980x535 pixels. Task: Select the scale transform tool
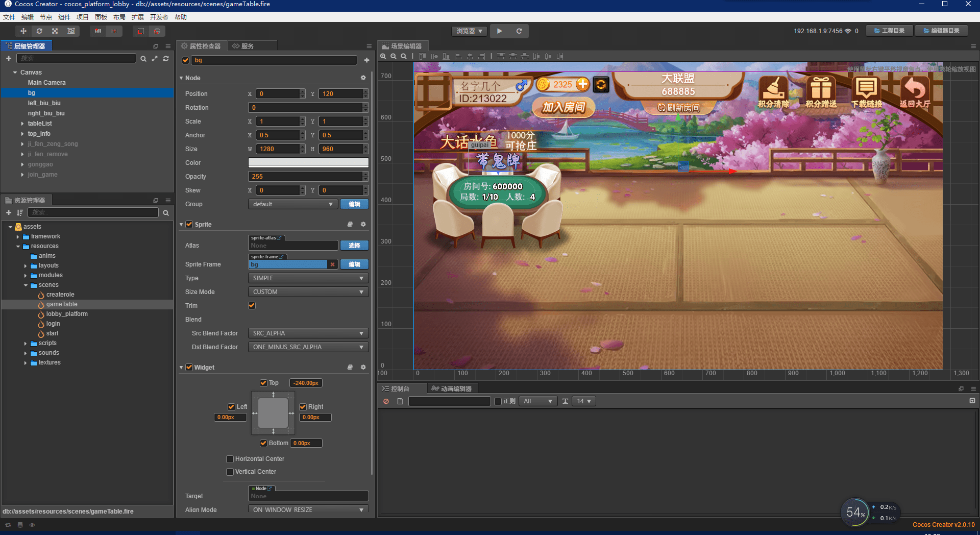coord(55,31)
